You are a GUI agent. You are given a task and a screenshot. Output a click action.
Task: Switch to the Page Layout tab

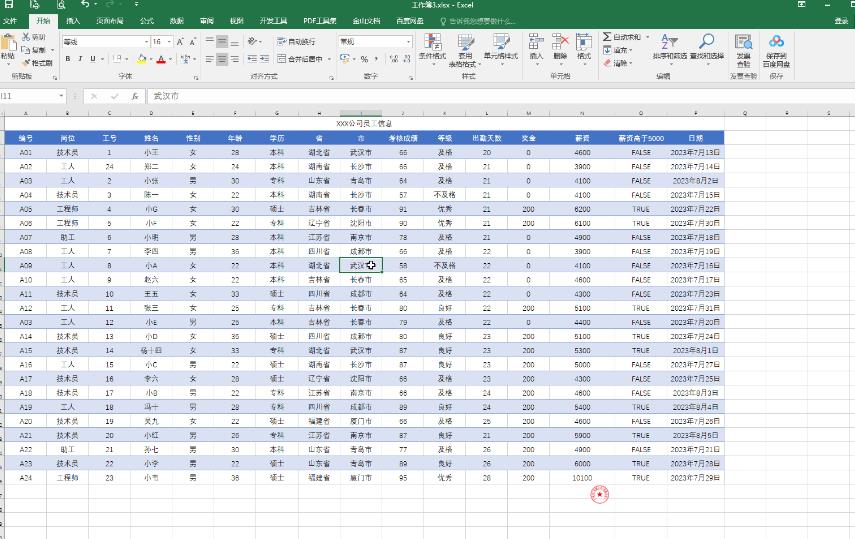pyautogui.click(x=110, y=21)
